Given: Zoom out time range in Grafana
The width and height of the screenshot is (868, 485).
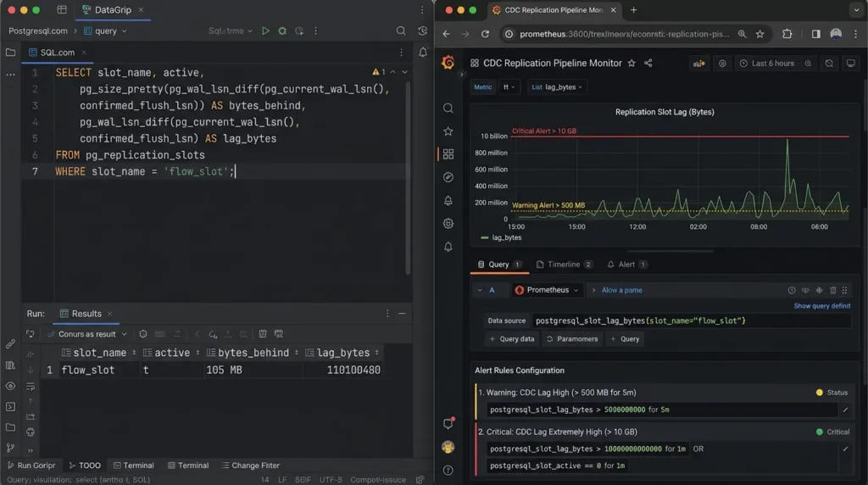Looking at the screenshot, I should pos(808,63).
